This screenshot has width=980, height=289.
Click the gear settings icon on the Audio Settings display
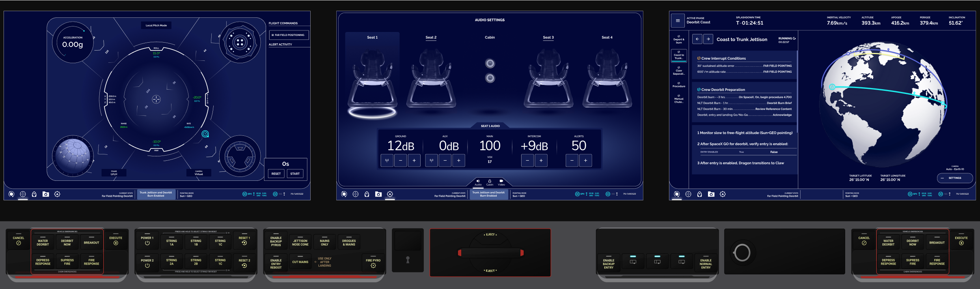390,194
